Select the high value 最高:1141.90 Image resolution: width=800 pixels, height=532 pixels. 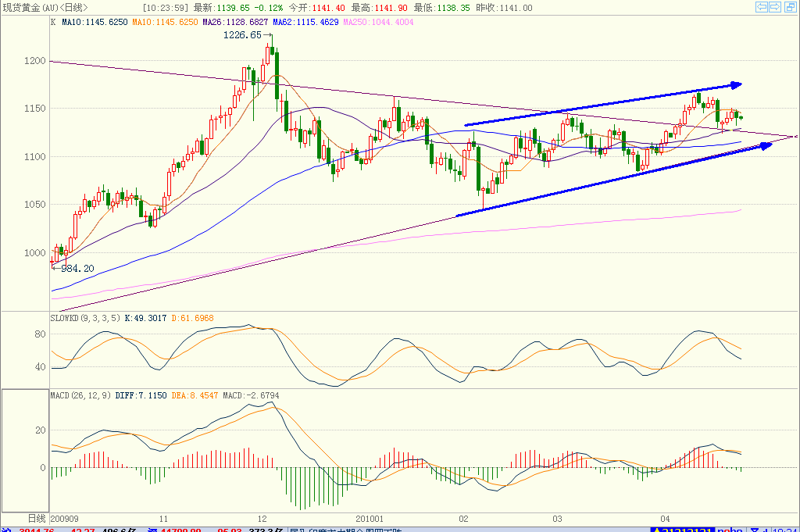pyautogui.click(x=379, y=8)
